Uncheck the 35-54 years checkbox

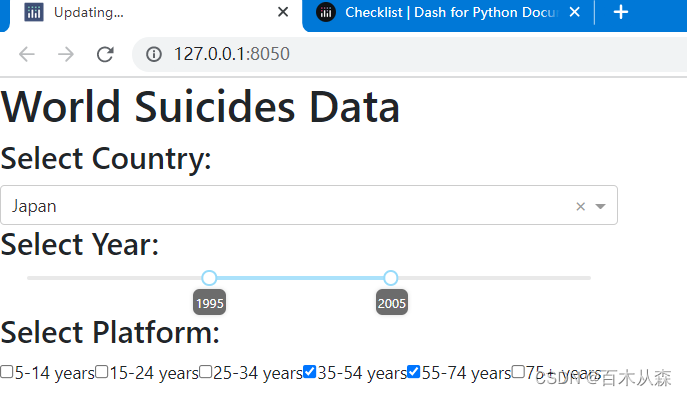pos(309,372)
